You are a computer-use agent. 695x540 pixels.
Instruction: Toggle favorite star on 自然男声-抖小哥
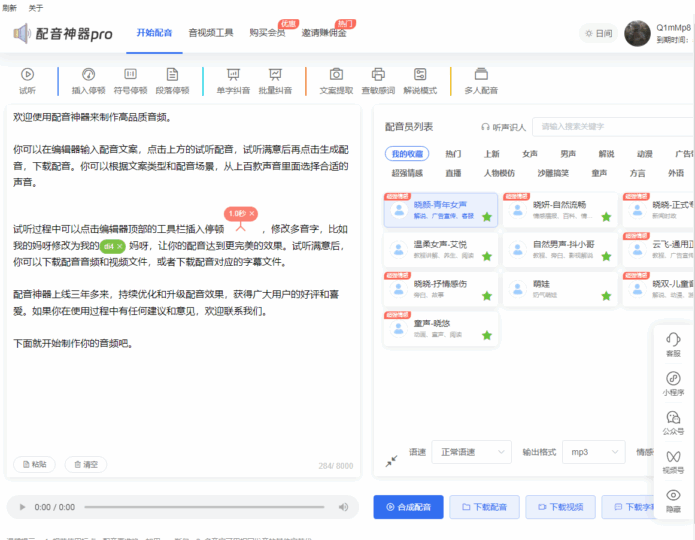point(606,256)
